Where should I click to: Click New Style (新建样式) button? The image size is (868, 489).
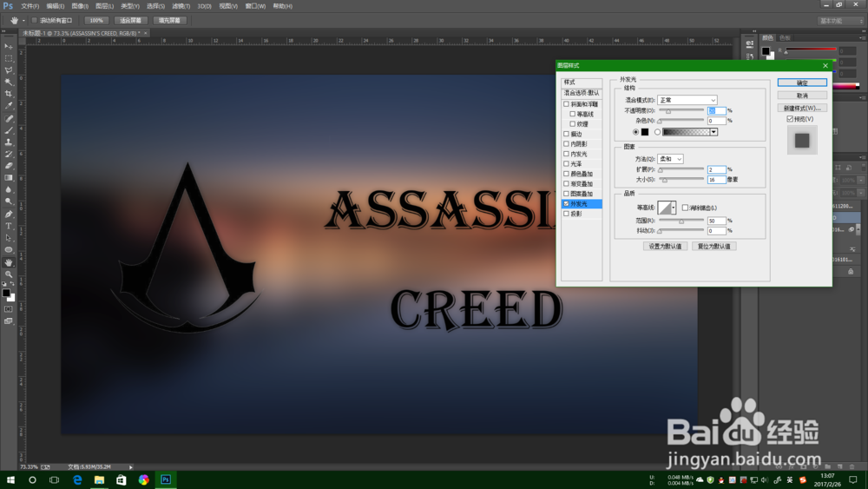pyautogui.click(x=802, y=108)
